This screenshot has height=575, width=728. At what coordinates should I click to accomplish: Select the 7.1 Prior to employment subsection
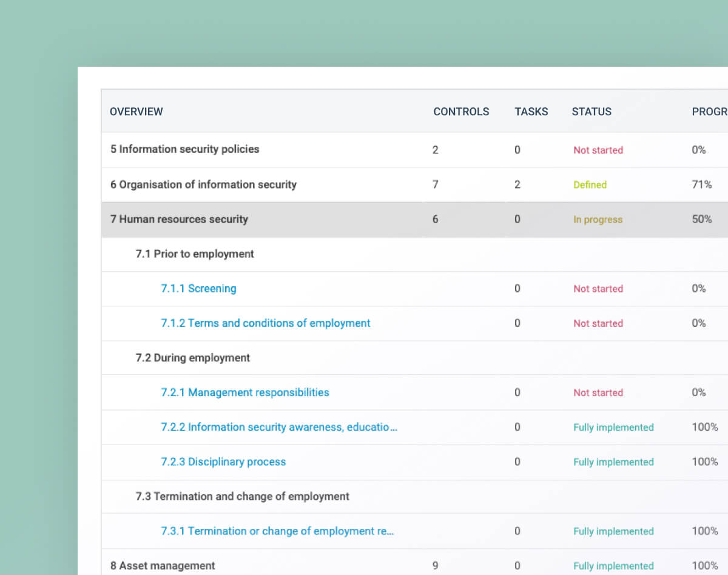pyautogui.click(x=194, y=254)
